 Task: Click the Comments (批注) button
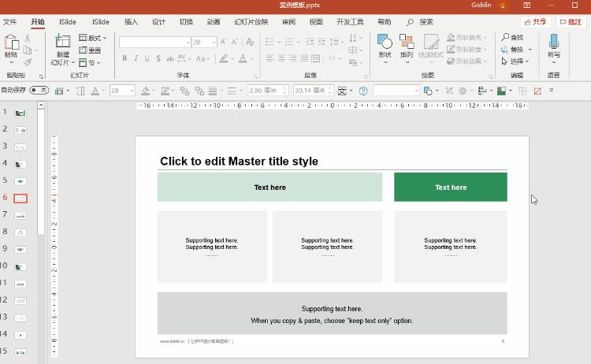click(x=570, y=22)
